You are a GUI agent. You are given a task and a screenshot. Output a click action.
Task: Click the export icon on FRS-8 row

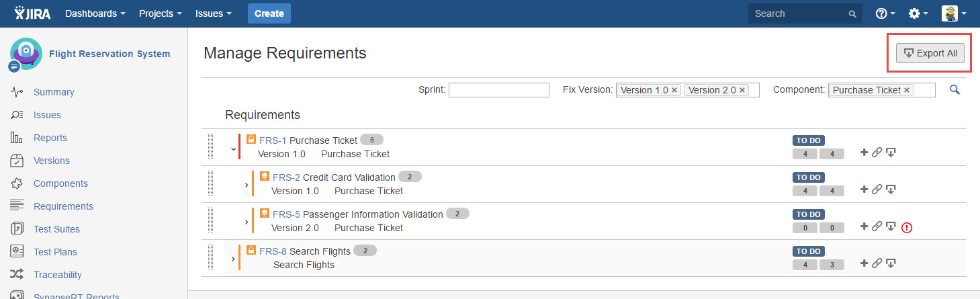[x=891, y=263]
